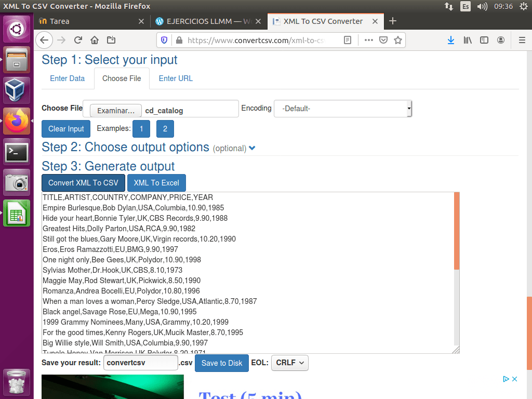The height and width of the screenshot is (399, 532).
Task: Bookmark this page with the star icon
Action: click(397, 40)
